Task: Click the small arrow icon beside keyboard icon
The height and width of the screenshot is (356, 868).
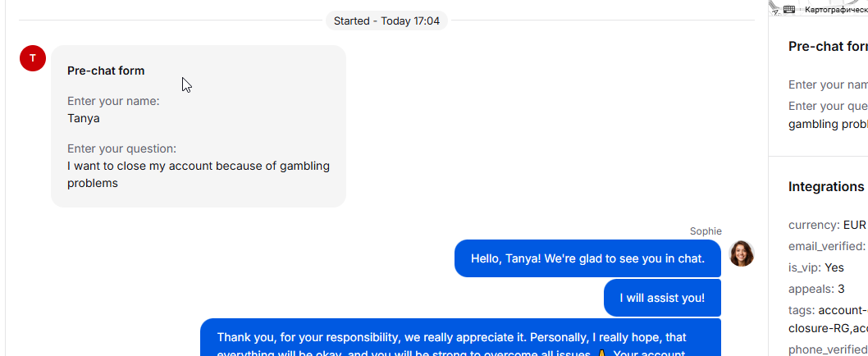Action: (x=776, y=11)
